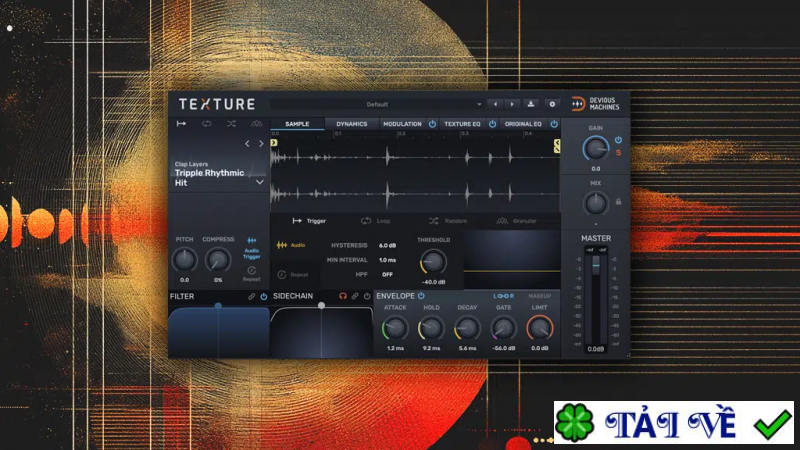Select the Random playback mode button
The height and width of the screenshot is (450, 800).
click(448, 221)
